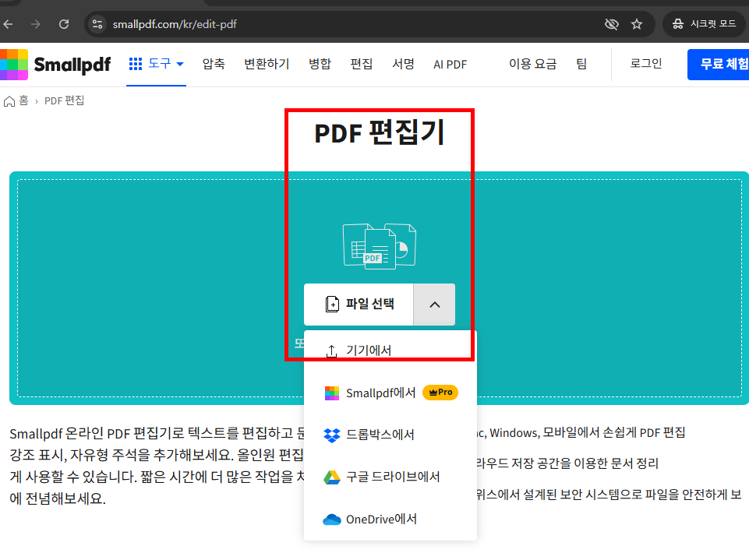Click the Pro crown badge beside Smallpdf에서

(x=440, y=393)
